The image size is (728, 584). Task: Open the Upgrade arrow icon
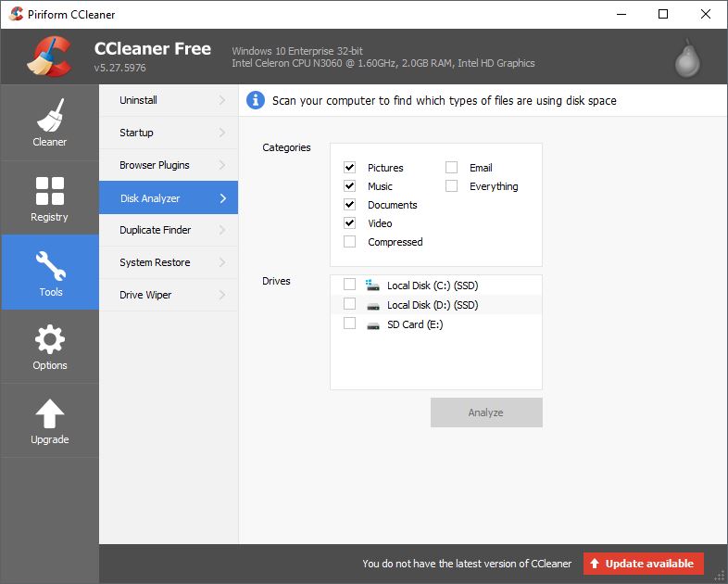coord(50,413)
